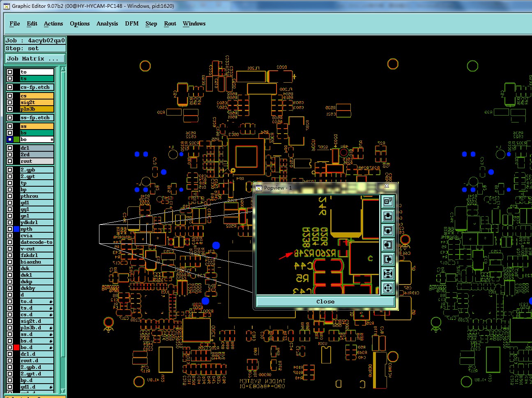Click the blue color swatch of mpth layer
This screenshot has height=398, width=532.
click(16, 229)
